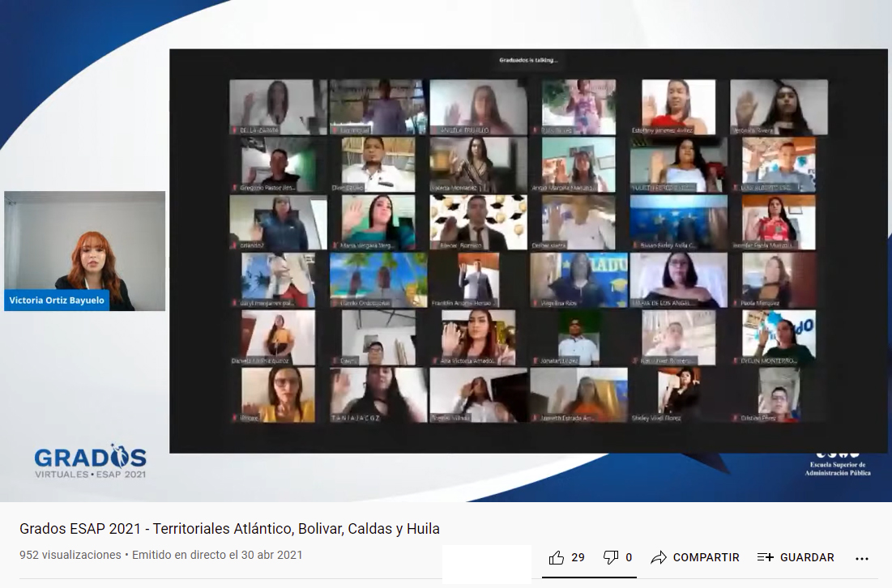Click the like/dislike ratio bar
The height and width of the screenshot is (588, 892).
pyautogui.click(x=589, y=577)
